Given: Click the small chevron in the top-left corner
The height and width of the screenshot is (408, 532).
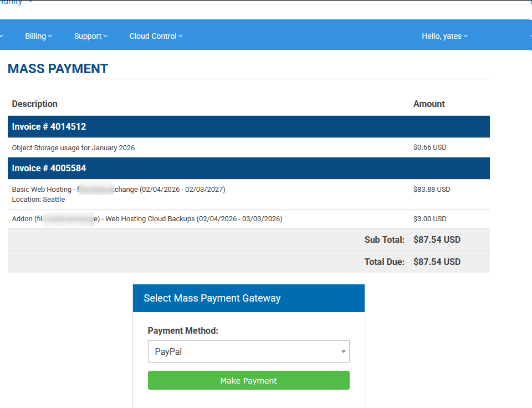Looking at the screenshot, I should [30, 2].
